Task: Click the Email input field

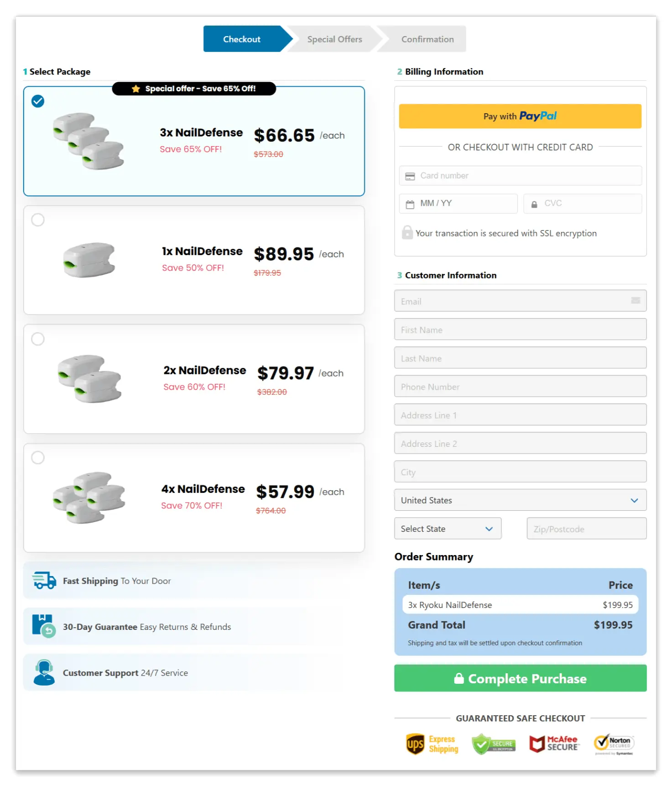Action: click(520, 301)
